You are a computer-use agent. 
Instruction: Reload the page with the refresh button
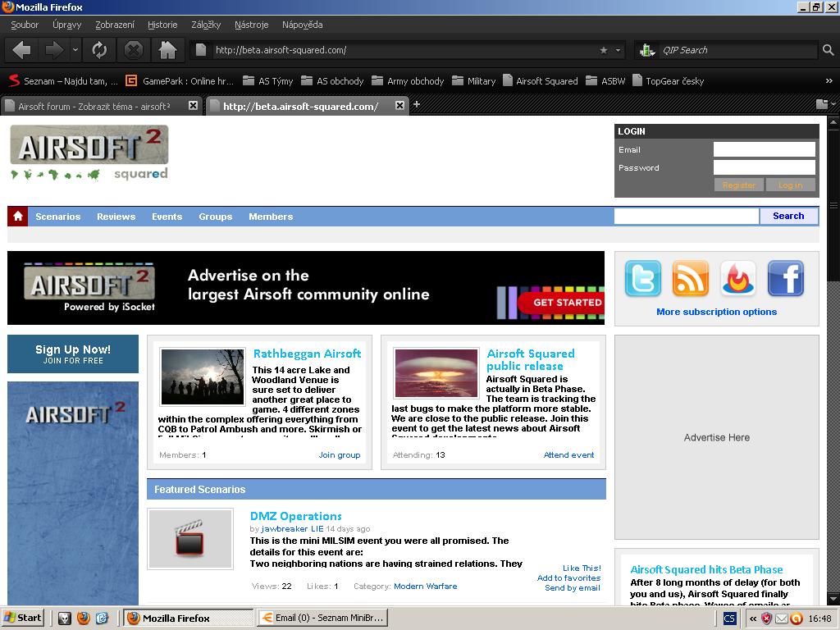[x=99, y=50]
